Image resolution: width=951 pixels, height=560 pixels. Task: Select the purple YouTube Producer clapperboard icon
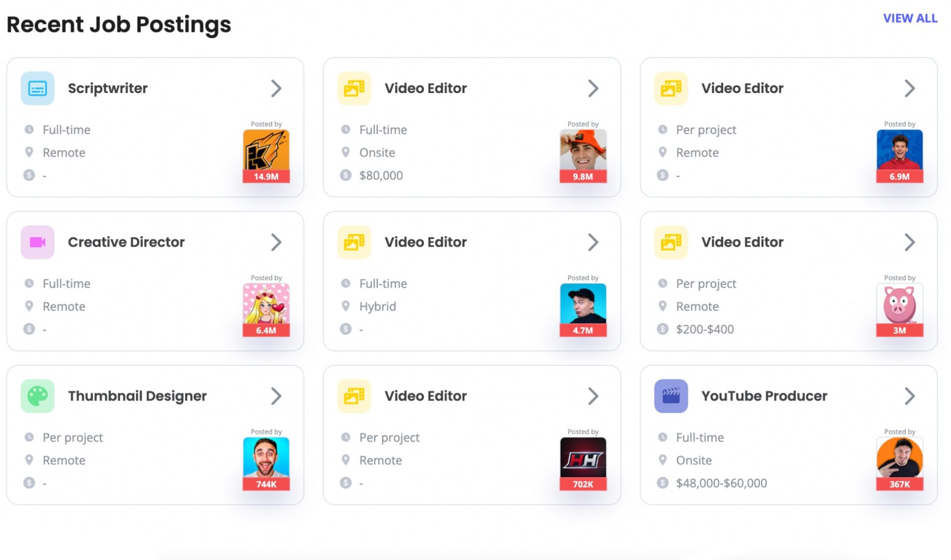point(671,396)
